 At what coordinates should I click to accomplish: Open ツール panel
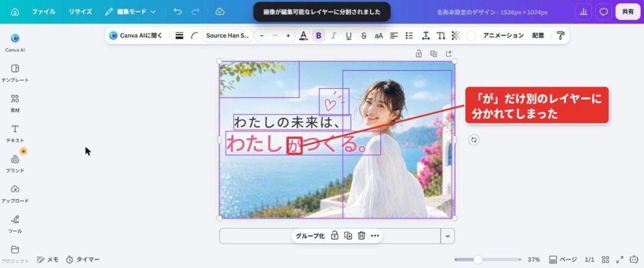coord(15,224)
